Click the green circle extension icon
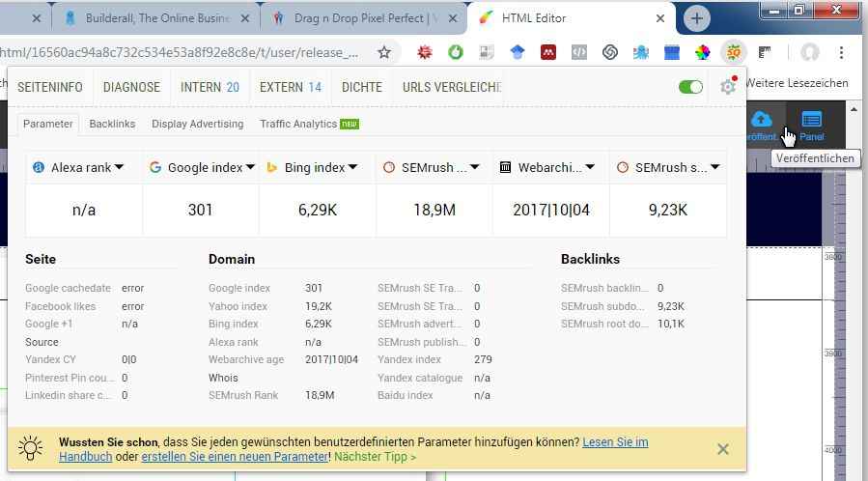 455,52
